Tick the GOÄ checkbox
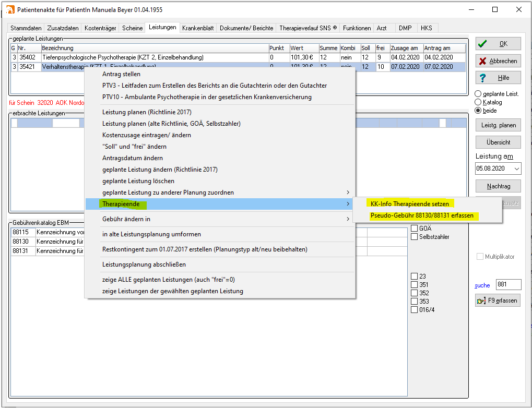Image resolution: width=532 pixels, height=409 pixels. coord(414,228)
